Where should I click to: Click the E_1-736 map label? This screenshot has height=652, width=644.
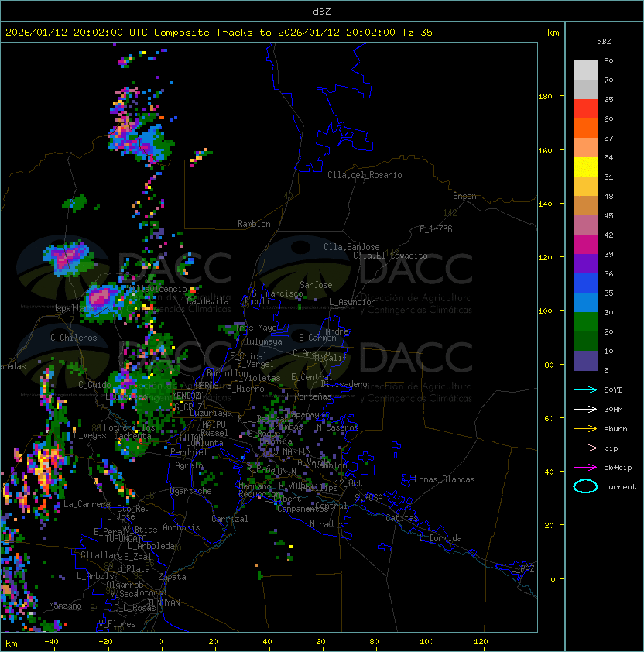436,229
